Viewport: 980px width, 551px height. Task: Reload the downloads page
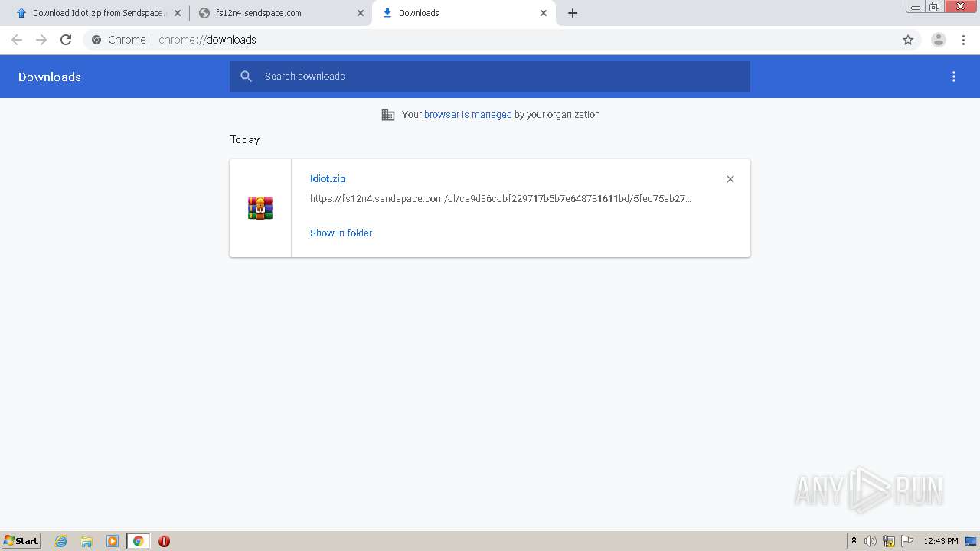[66, 40]
